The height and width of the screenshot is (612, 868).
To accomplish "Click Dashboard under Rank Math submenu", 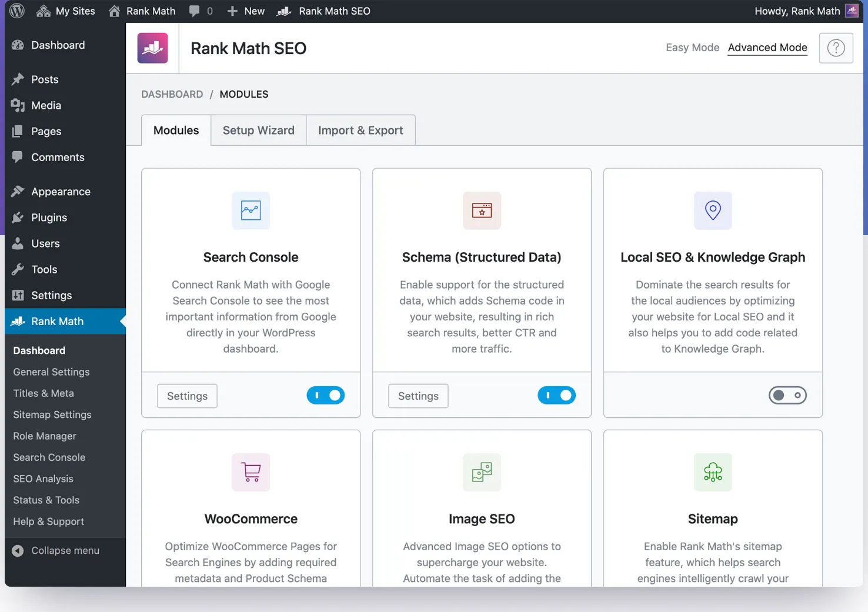I will coord(39,350).
